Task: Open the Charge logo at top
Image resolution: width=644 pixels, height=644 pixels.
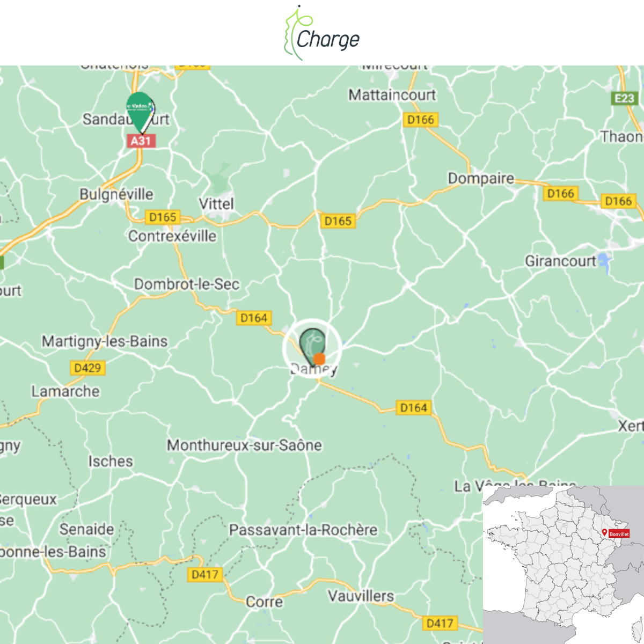Action: (322, 33)
